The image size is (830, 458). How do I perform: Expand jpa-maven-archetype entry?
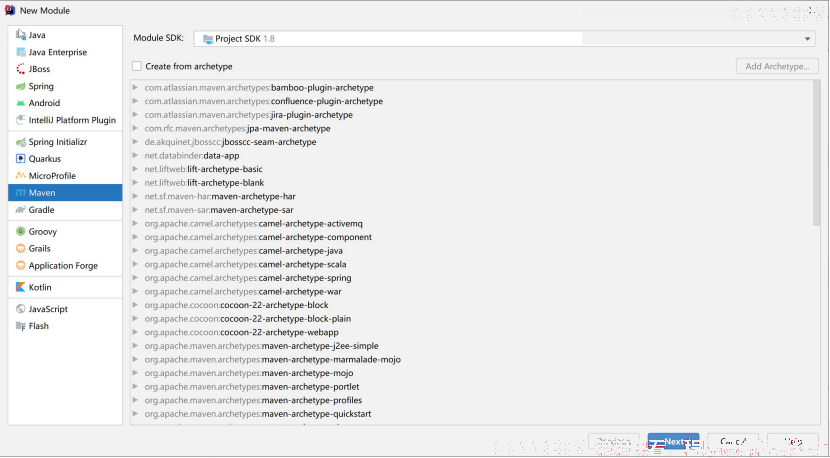(x=136, y=128)
